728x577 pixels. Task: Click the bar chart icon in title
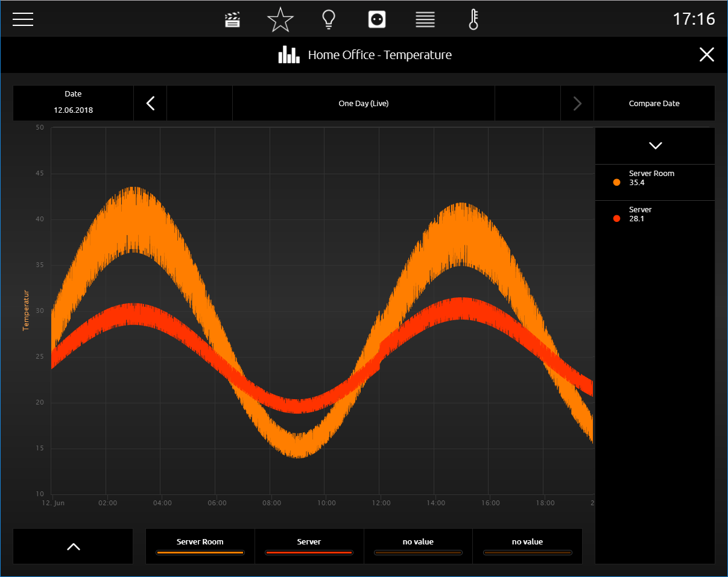click(x=289, y=55)
